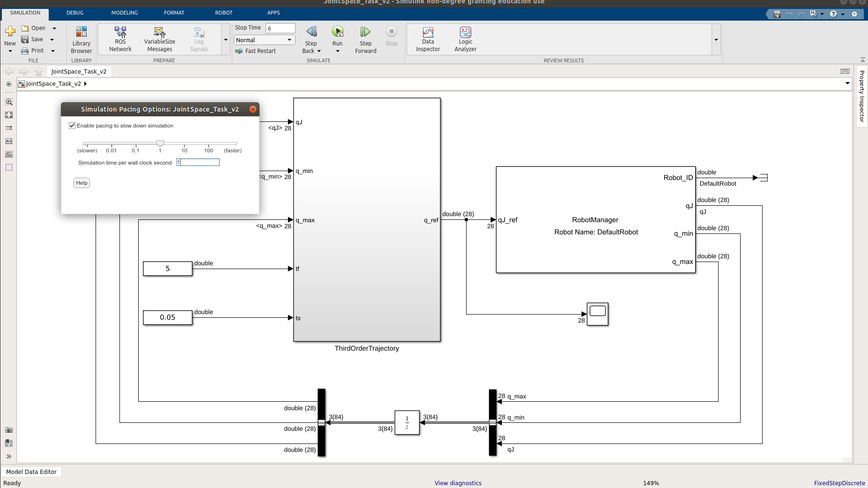The image size is (868, 488).
Task: Click the pacing rate slider handle
Action: pos(160,143)
